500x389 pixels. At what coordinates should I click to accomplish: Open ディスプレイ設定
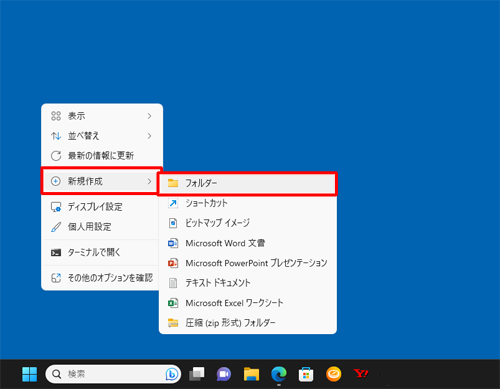tap(101, 207)
